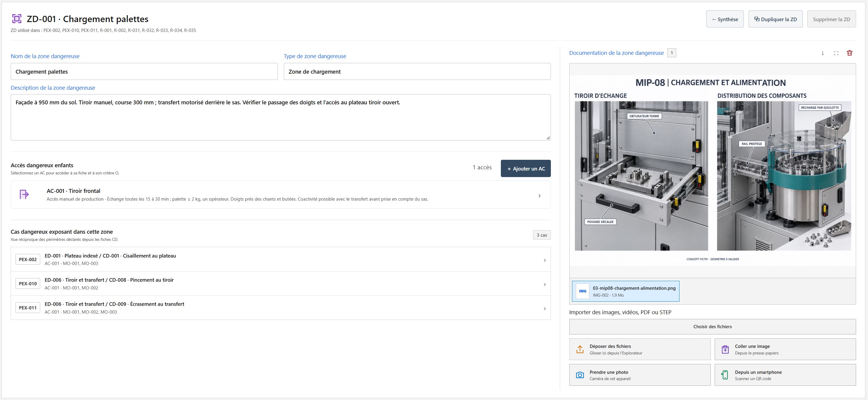Expand PEX-002 Cisaillement au plateau row chevron
Image resolution: width=868 pixels, height=400 pixels.
545,260
